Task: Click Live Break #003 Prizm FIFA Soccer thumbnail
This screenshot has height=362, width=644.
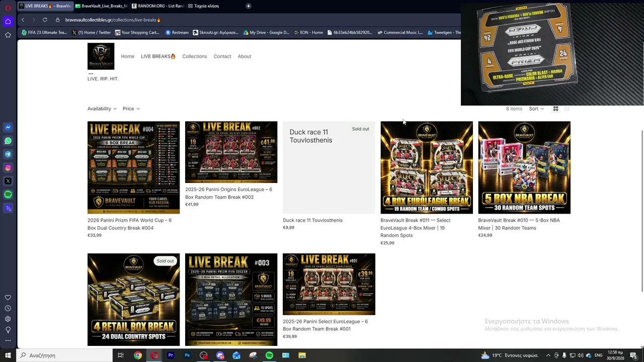Action: (231, 300)
